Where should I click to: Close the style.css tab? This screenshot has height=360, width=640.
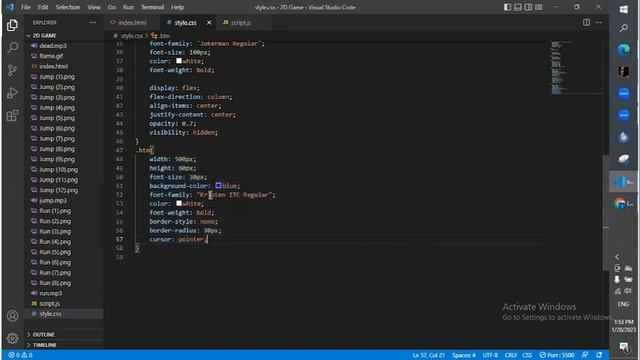[209, 22]
